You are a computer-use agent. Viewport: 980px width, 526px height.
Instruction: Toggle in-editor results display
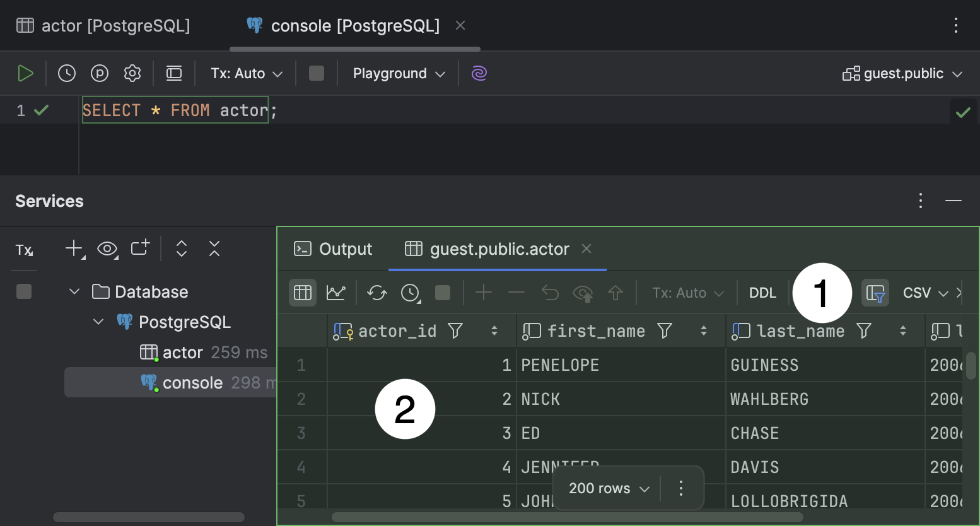click(174, 73)
